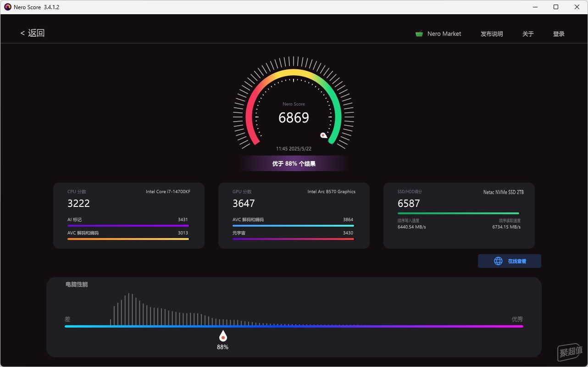
Task: Click the 元宇宙 progress bar
Action: 293,239
